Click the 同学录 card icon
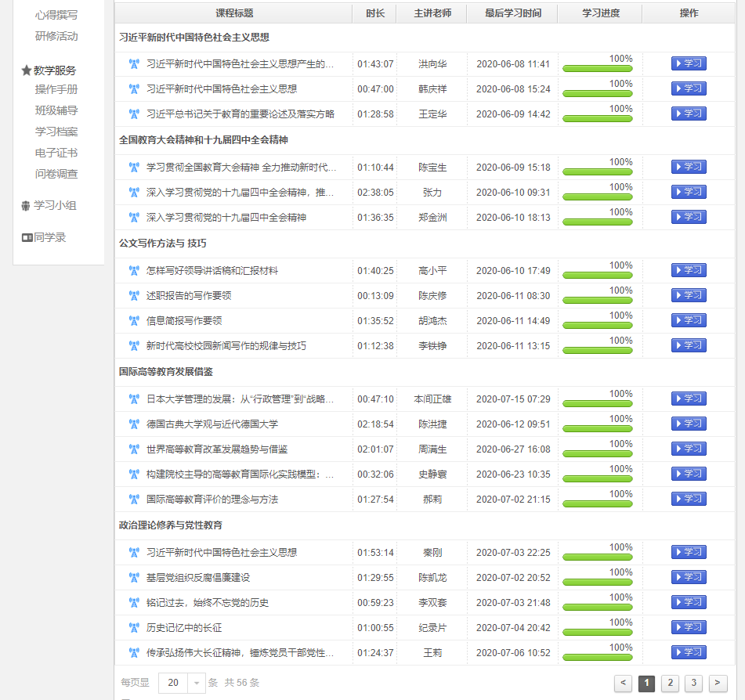Viewport: 745px width, 700px height. click(27, 237)
